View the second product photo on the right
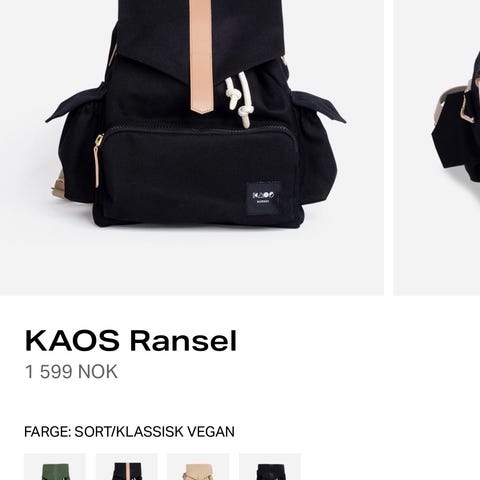480x480 pixels. tap(437, 147)
